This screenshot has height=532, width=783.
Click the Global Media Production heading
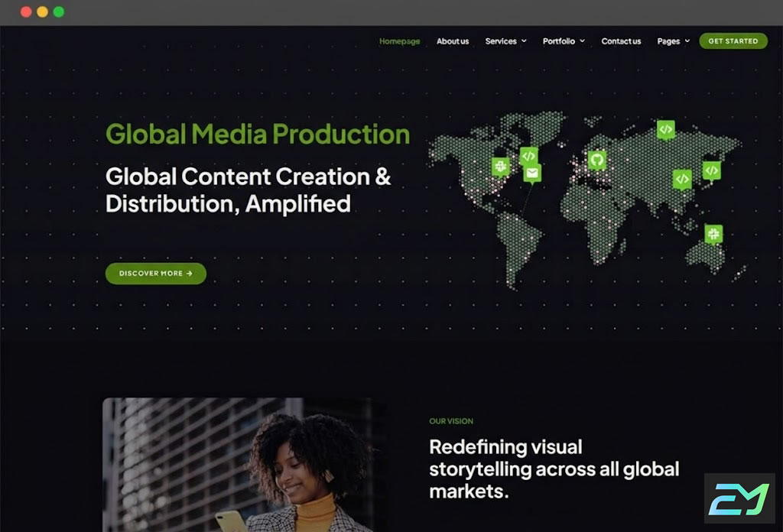coord(258,135)
